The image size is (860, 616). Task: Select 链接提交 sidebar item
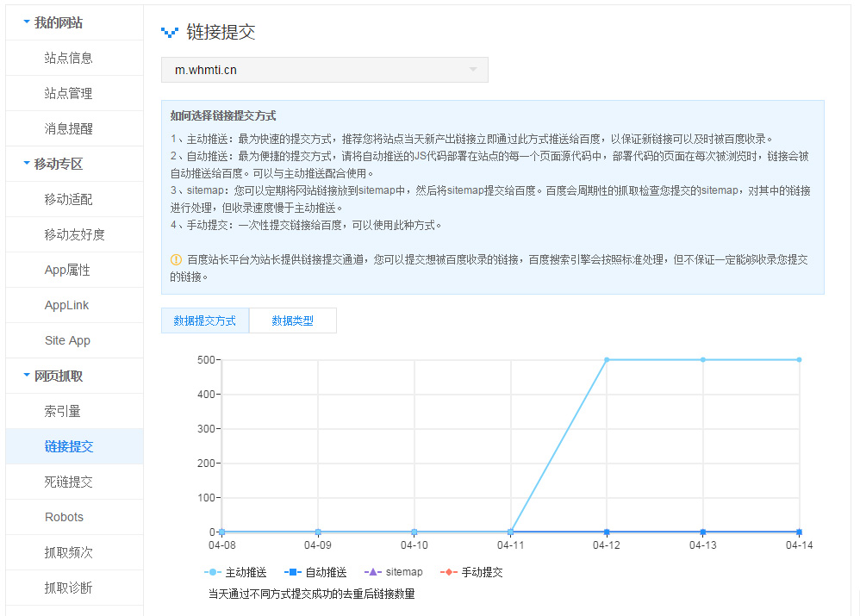[74, 446]
